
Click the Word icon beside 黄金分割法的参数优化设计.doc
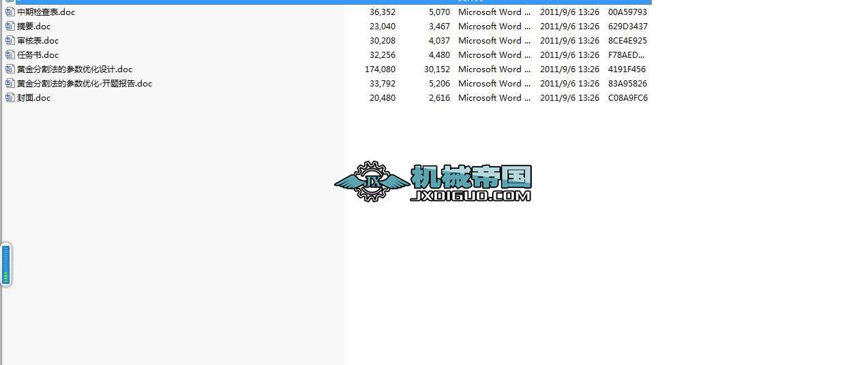click(x=10, y=69)
